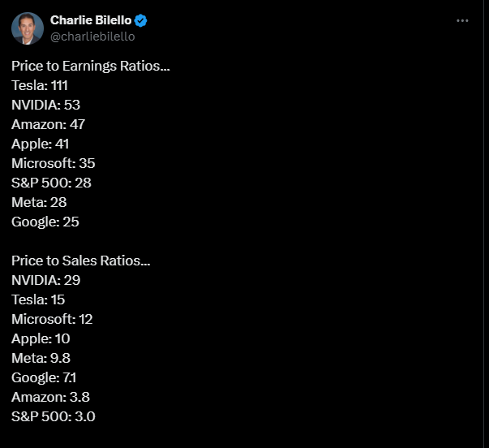Go to the Charlie Bilello display name
This screenshot has width=489, height=448.
(x=91, y=20)
